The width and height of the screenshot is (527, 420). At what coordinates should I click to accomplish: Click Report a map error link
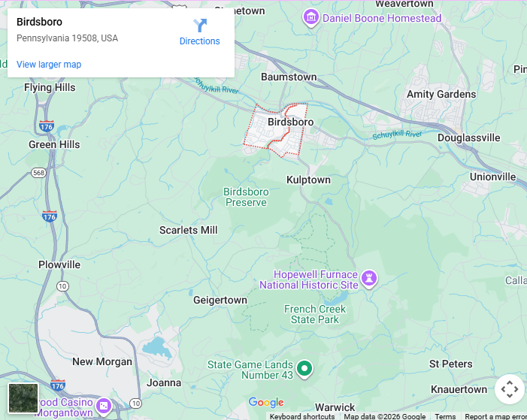coord(495,416)
